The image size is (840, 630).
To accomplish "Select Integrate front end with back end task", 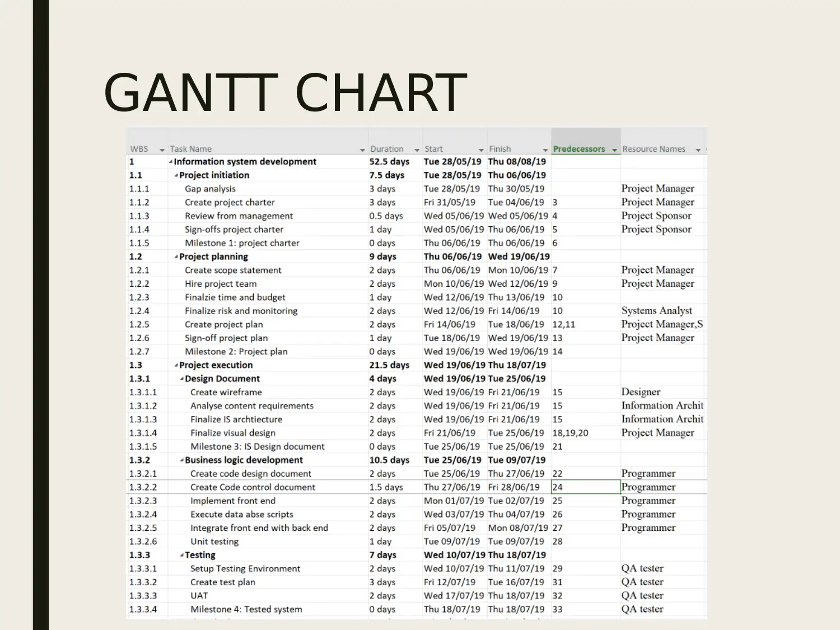I will pos(259,528).
